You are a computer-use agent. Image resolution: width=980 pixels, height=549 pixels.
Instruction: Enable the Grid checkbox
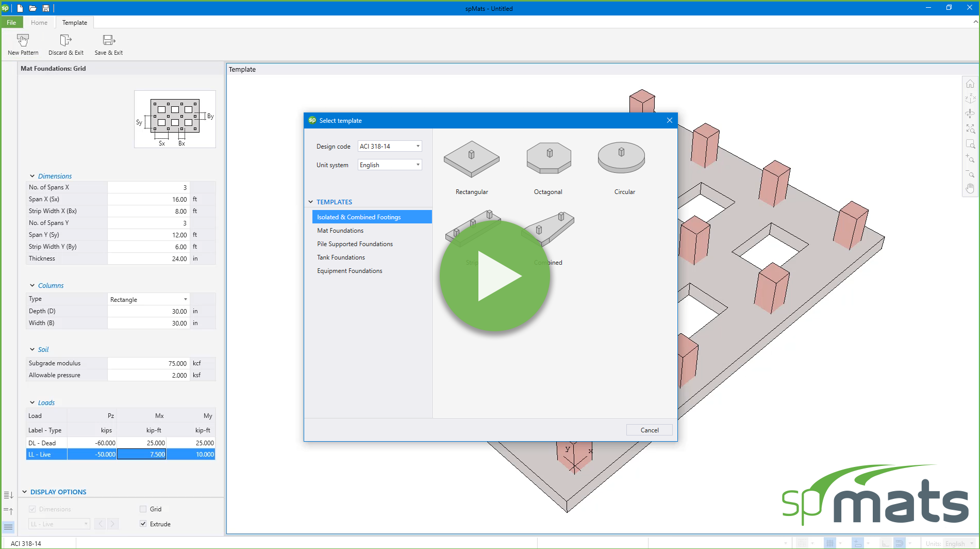[x=143, y=509]
